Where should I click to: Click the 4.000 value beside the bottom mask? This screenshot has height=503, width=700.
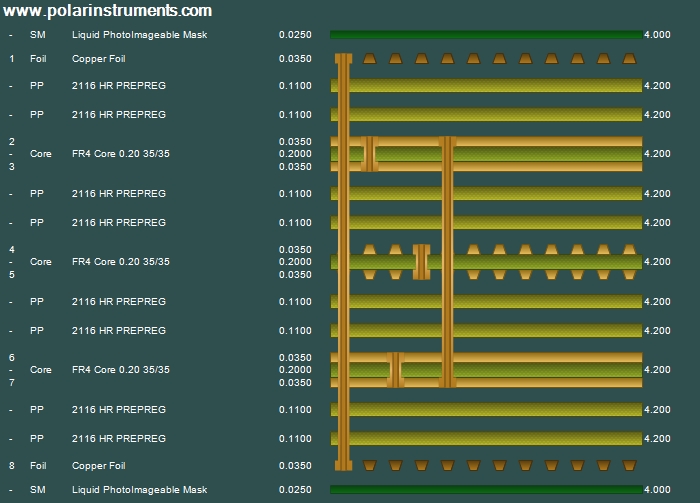click(x=657, y=490)
